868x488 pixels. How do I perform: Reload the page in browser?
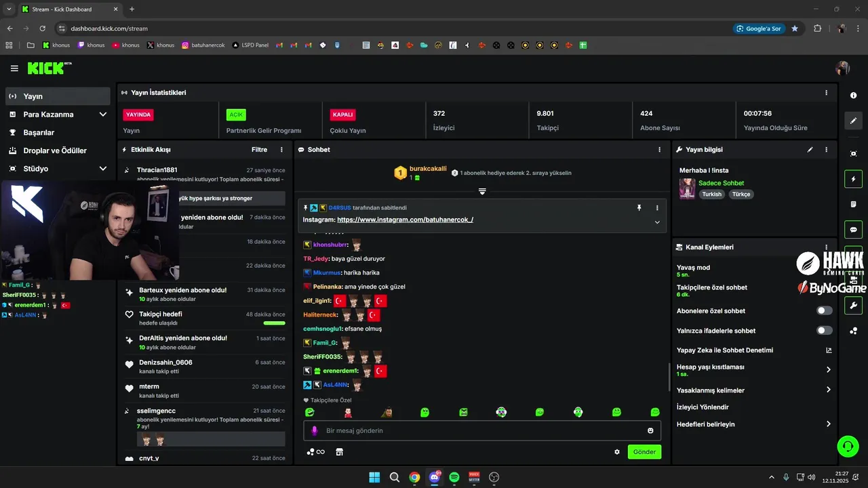tap(42, 28)
